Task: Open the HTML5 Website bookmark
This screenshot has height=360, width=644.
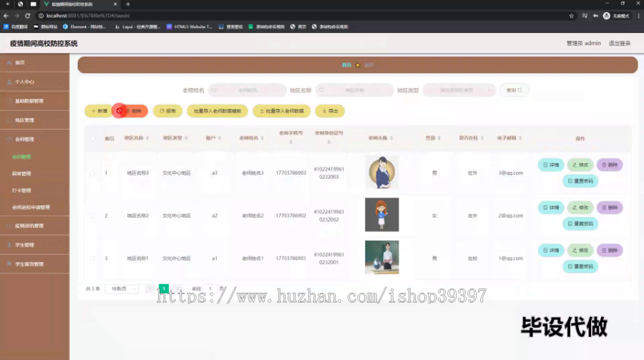Action: (190, 26)
